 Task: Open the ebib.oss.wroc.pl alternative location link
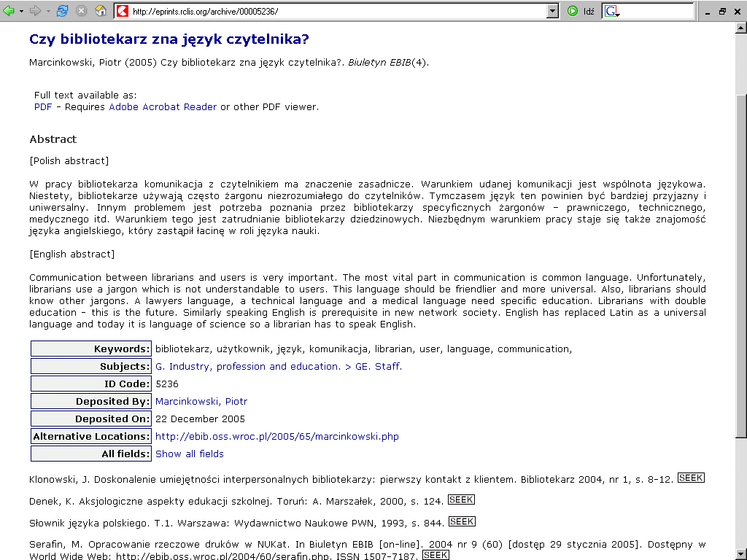click(277, 437)
